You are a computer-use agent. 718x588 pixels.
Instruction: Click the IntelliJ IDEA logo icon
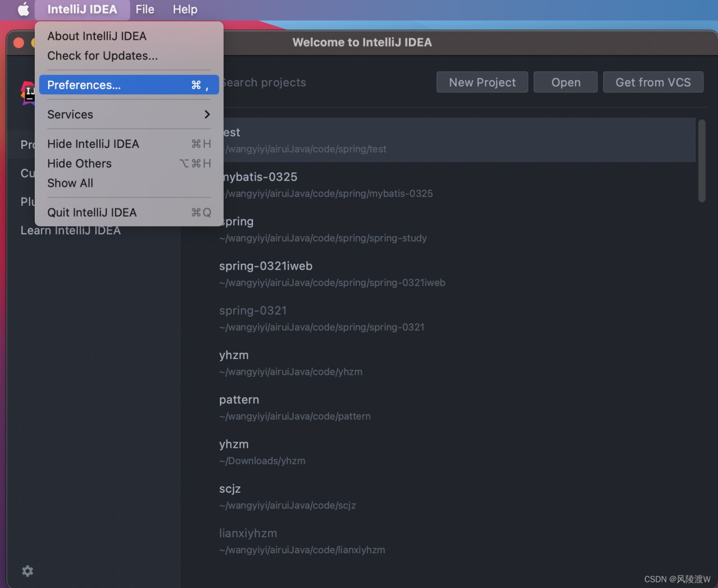click(x=28, y=93)
